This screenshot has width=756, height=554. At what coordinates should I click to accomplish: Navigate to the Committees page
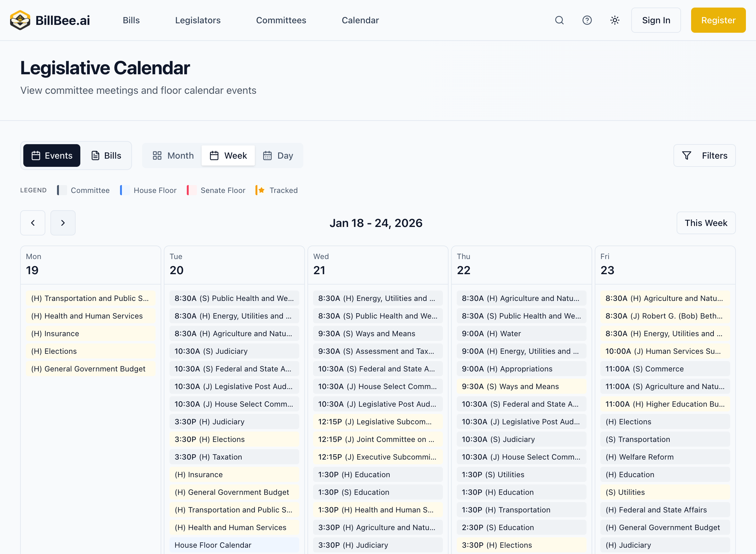click(x=281, y=20)
